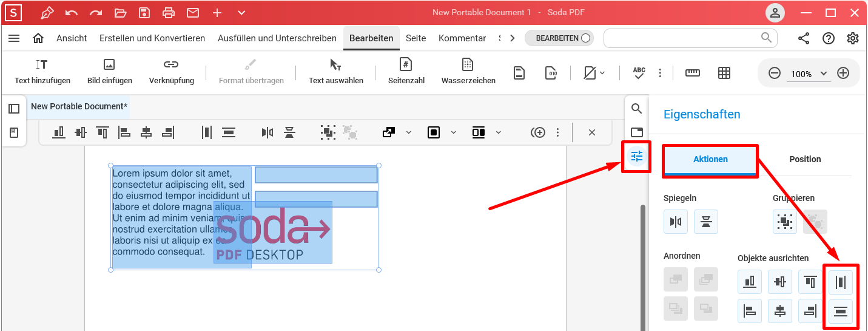Open Erstellen und Konvertieren tab
Viewport: 868px width, 331px height.
152,38
